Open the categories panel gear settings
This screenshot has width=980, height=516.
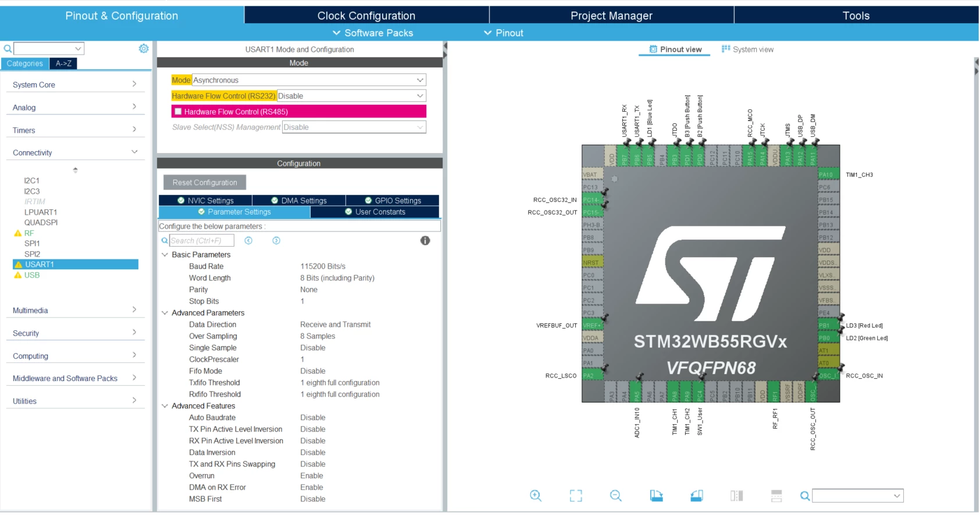pos(144,48)
